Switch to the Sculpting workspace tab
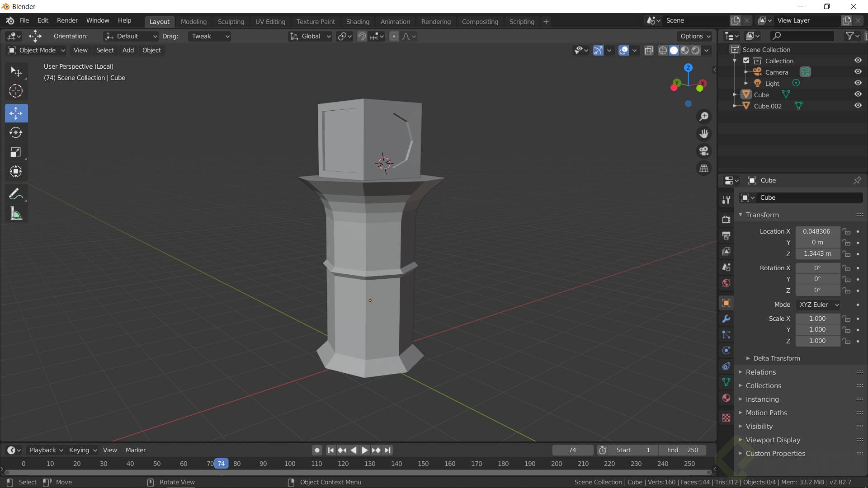 [231, 21]
